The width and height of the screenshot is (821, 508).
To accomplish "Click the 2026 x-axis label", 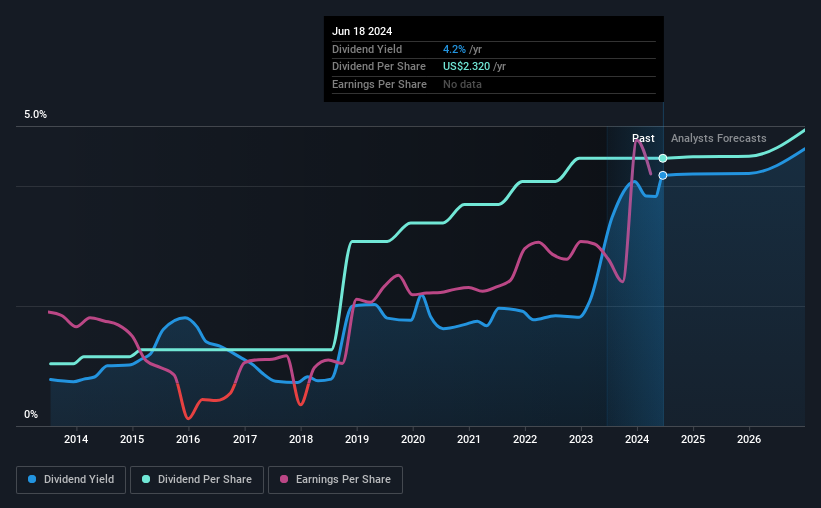I will click(x=749, y=439).
